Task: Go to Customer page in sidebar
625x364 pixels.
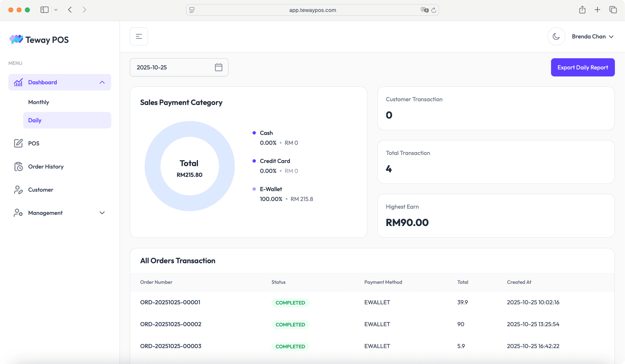Action: [40, 190]
